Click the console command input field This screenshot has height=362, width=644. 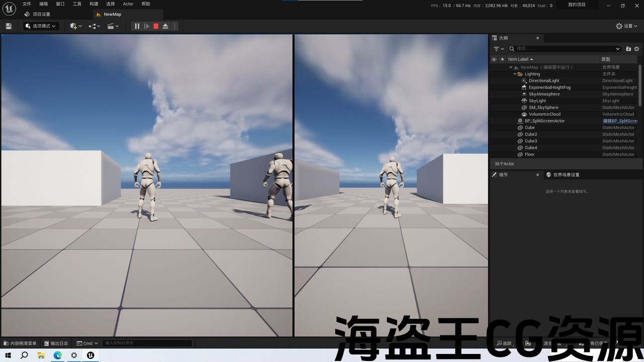[147, 343]
